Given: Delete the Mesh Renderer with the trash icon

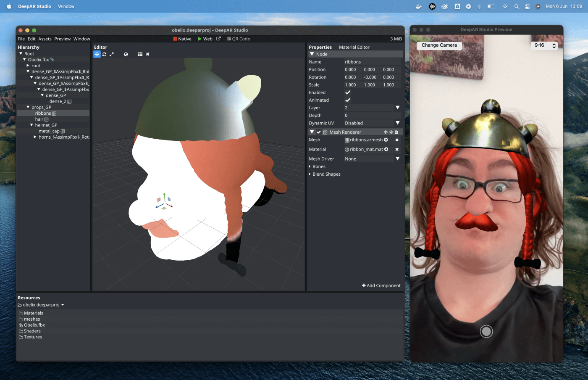Looking at the screenshot, I should coord(396,132).
